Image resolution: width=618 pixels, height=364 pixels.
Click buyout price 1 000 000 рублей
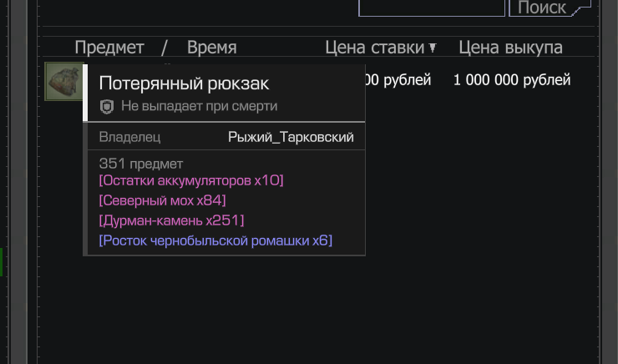click(x=512, y=80)
